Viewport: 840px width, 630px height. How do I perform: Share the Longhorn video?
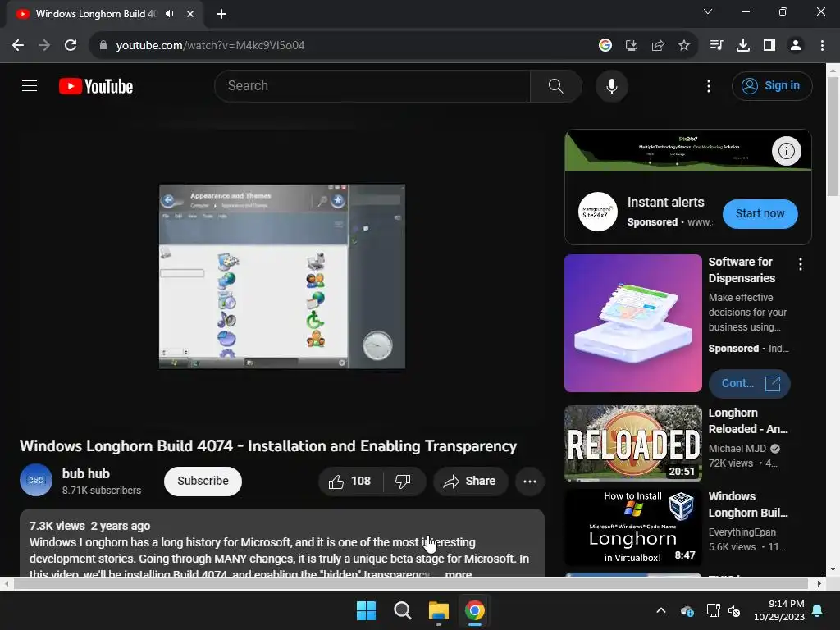(x=470, y=481)
